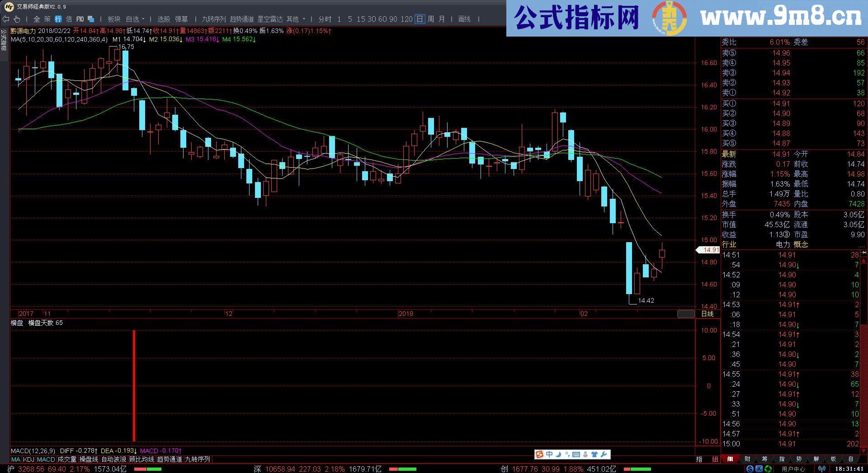Open the 财 tab in the right panel

click(x=748, y=459)
